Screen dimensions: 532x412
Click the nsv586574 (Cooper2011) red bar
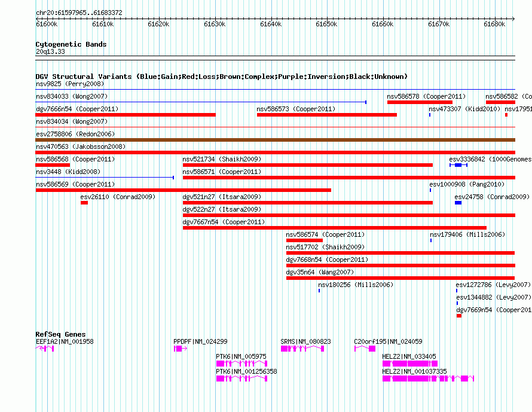(x=304, y=240)
